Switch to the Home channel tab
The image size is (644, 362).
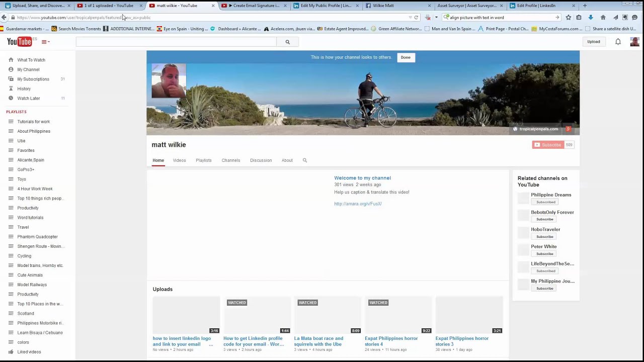pos(158,160)
